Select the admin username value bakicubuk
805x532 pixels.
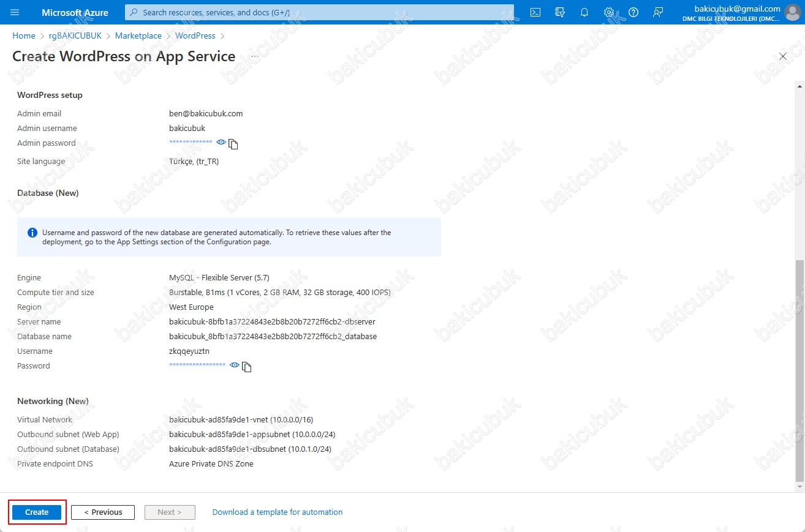pyautogui.click(x=187, y=129)
